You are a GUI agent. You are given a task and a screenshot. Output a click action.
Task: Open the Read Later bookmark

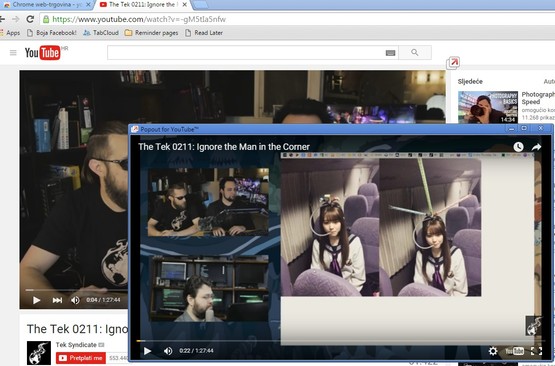point(204,33)
